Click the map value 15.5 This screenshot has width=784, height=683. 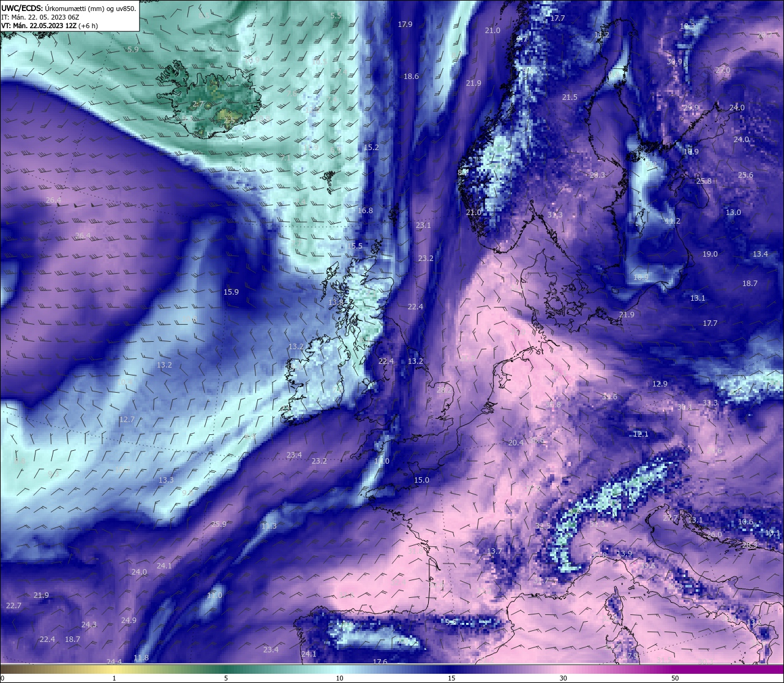pyautogui.click(x=355, y=246)
